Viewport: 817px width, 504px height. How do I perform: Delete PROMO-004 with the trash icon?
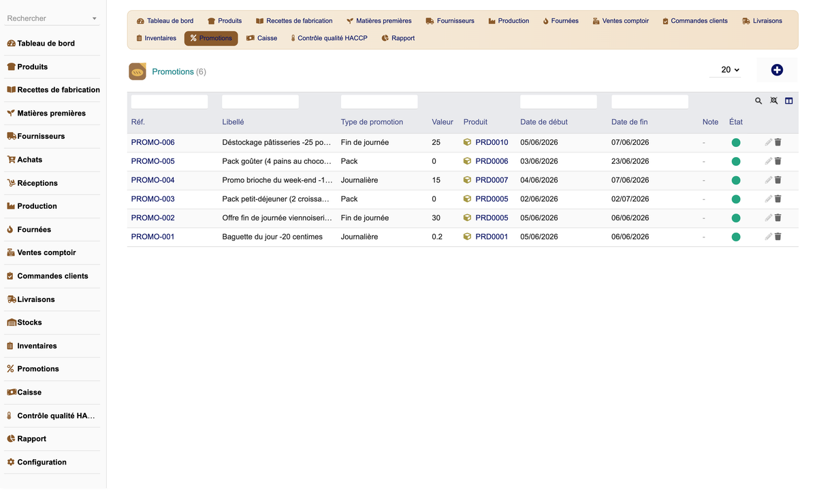pyautogui.click(x=778, y=180)
